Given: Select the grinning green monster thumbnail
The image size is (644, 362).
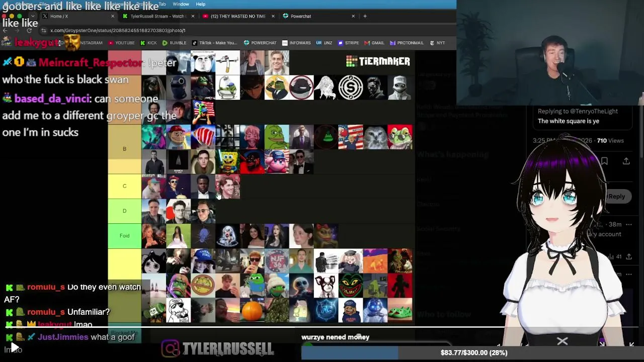Looking at the screenshot, I should point(351,285).
